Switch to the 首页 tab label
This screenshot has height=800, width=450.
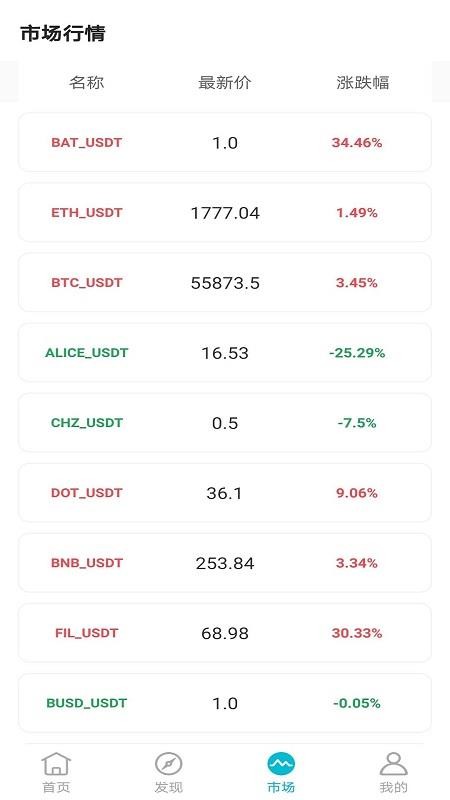click(56, 787)
